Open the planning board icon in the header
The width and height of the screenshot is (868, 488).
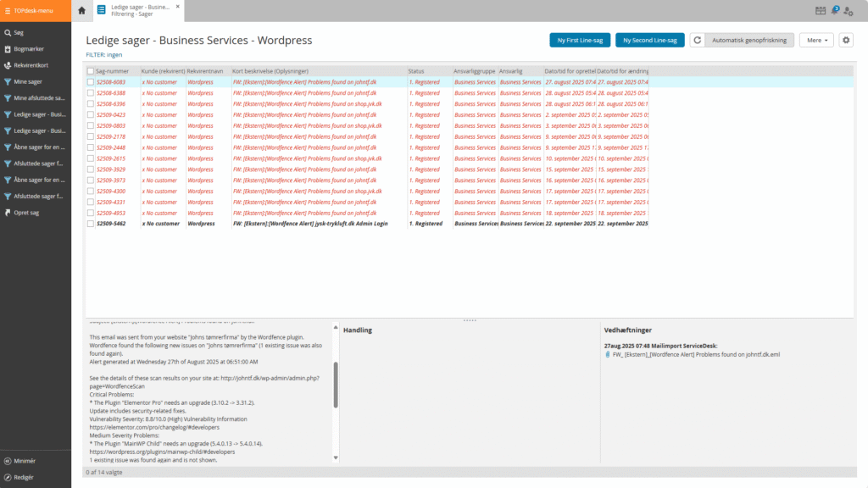point(819,9)
